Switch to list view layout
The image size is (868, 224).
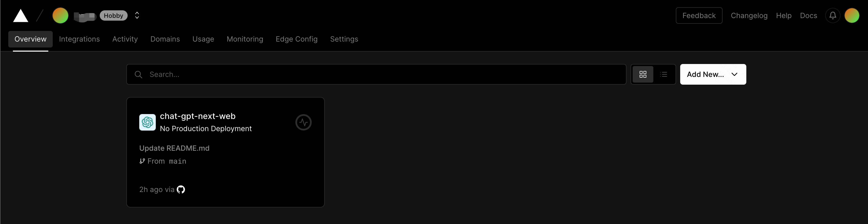(x=664, y=74)
